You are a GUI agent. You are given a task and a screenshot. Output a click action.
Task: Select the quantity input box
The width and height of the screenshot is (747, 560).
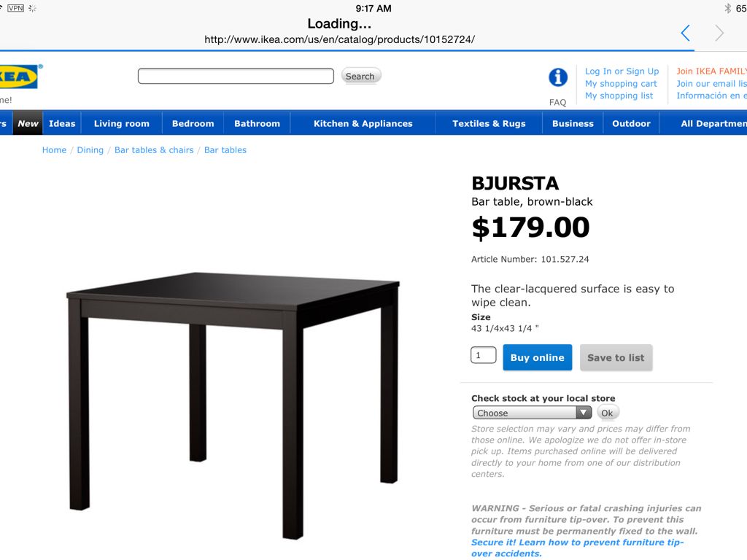(x=484, y=355)
